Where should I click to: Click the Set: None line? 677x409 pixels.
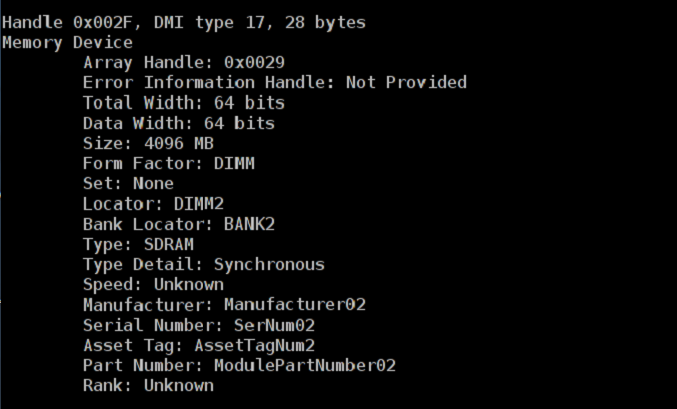(128, 184)
